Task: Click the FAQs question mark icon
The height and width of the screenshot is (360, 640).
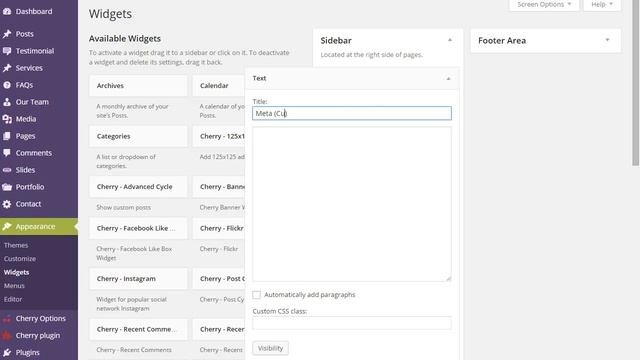Action: coord(7,85)
